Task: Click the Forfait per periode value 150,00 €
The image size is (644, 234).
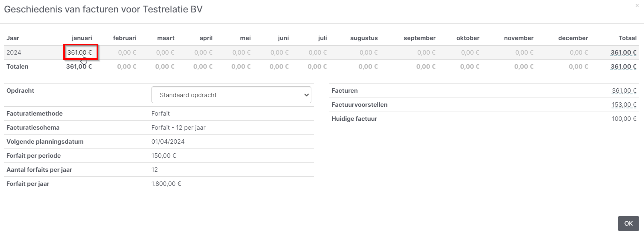Action: (x=164, y=156)
